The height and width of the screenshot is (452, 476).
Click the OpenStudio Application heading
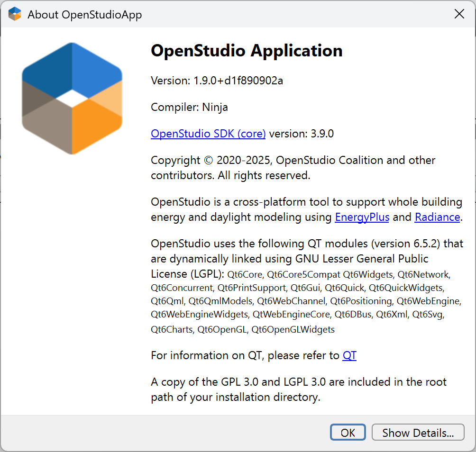tap(247, 51)
